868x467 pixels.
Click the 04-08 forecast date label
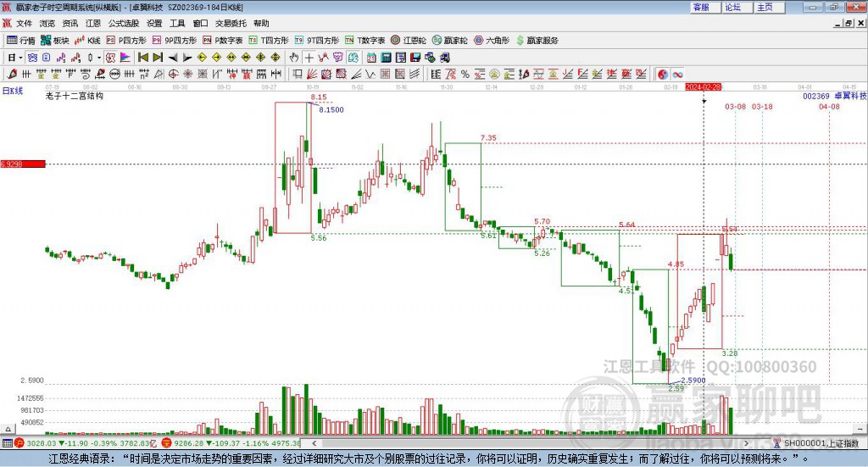829,106
